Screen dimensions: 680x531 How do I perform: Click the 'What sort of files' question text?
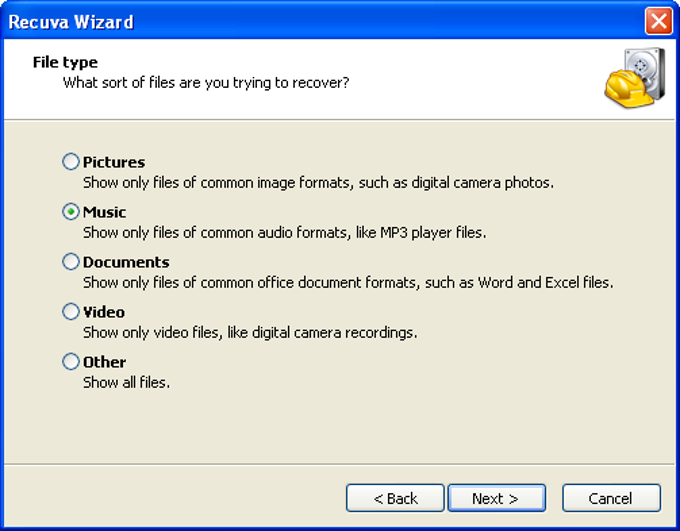[x=206, y=82]
